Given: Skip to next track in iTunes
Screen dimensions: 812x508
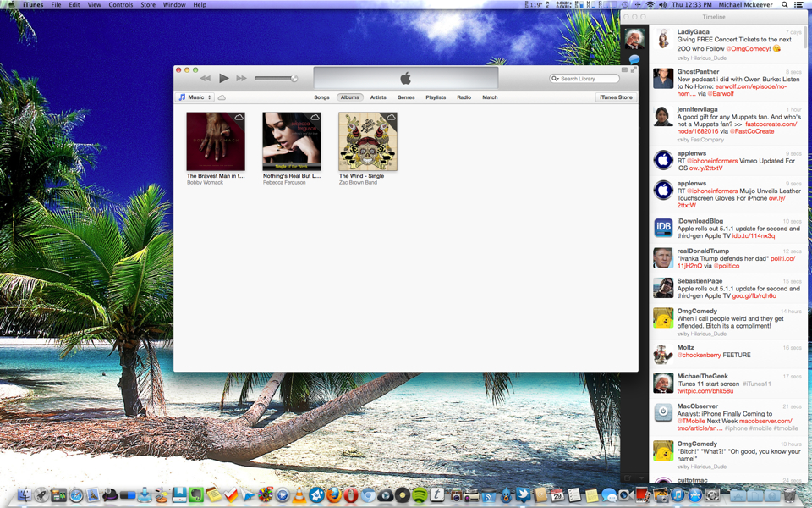Looking at the screenshot, I should point(241,78).
